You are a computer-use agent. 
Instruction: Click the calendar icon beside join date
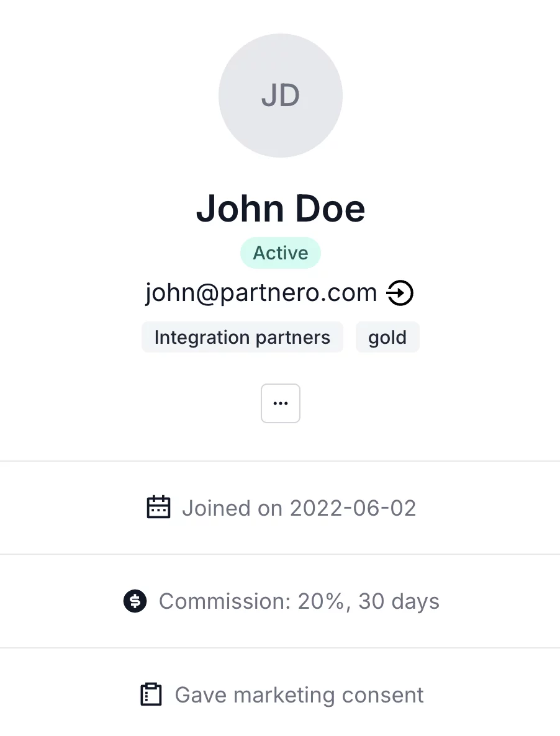click(158, 508)
